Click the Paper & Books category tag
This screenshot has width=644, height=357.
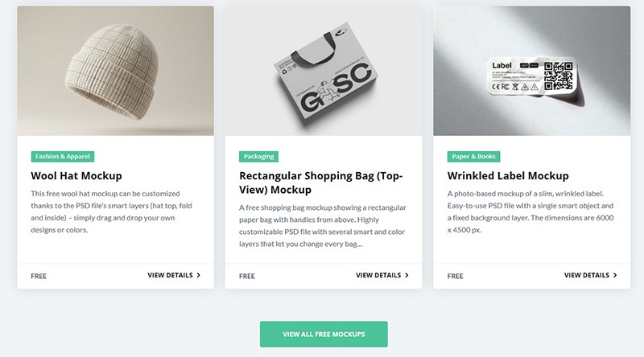coord(473,156)
